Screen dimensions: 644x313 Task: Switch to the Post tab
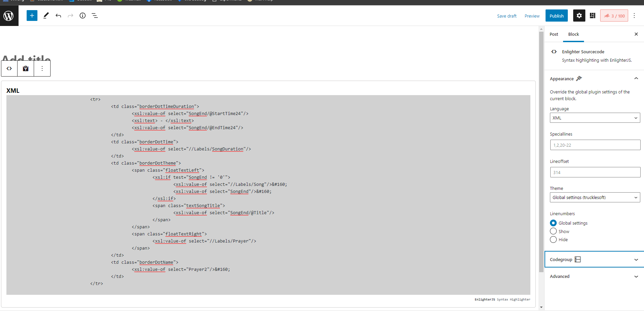tap(553, 34)
